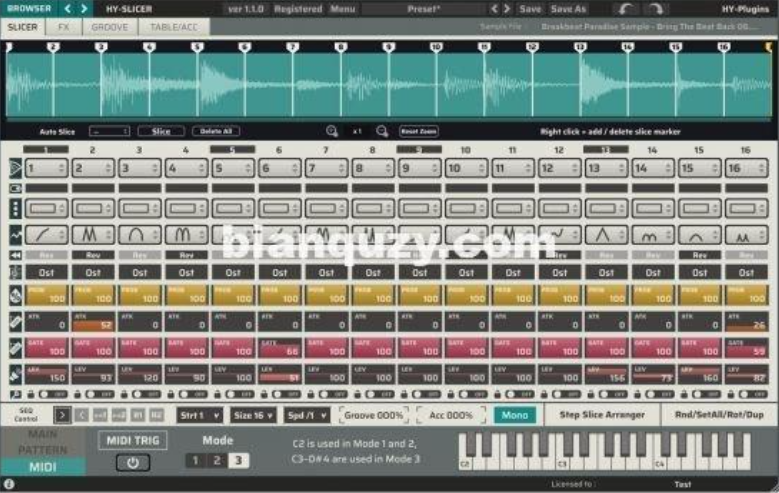Expand the Auto Slice dropdown
779x493 pixels.
[109, 131]
